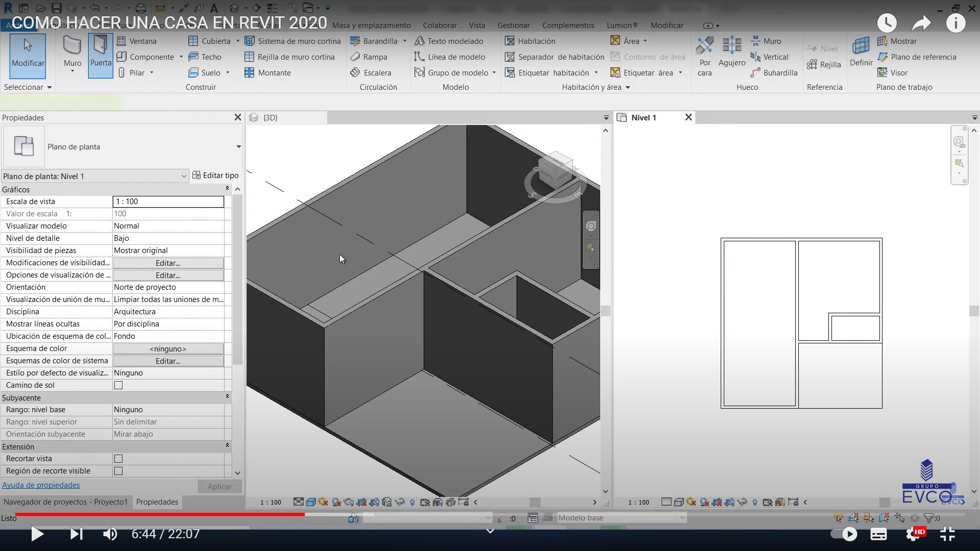The image size is (980, 551).
Task: Click the Rejilla grid tool
Action: click(824, 65)
